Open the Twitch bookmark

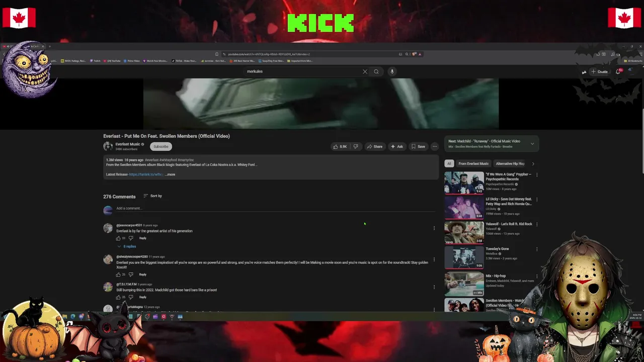click(96, 61)
